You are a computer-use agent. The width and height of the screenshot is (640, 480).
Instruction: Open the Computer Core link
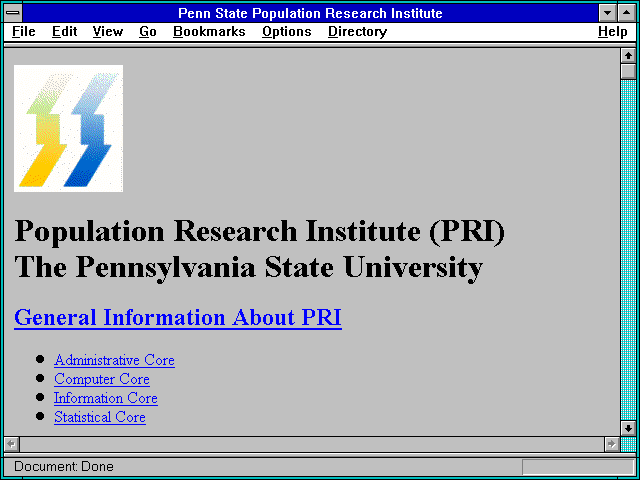(x=102, y=379)
